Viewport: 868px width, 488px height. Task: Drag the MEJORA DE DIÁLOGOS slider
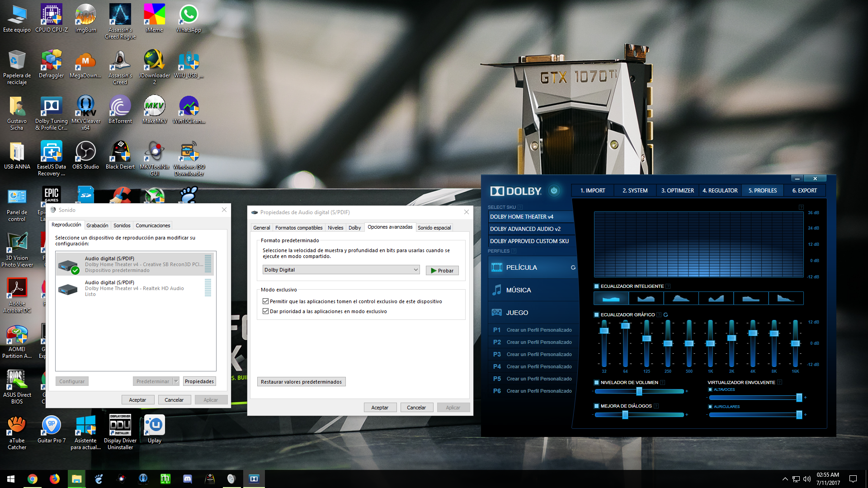coord(625,417)
